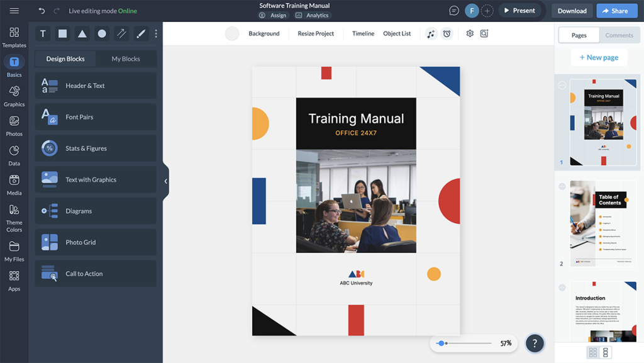The width and height of the screenshot is (644, 363).
Task: Select the Triangle shape tool
Action: (82, 33)
